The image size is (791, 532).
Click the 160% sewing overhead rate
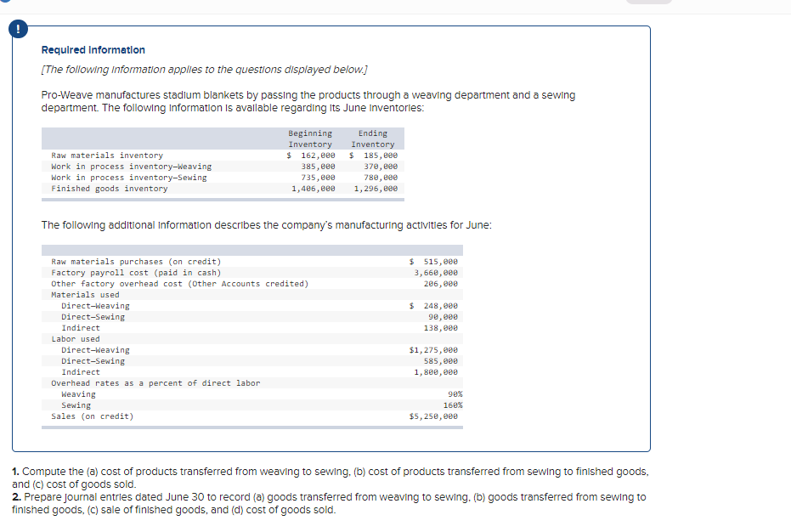453,405
